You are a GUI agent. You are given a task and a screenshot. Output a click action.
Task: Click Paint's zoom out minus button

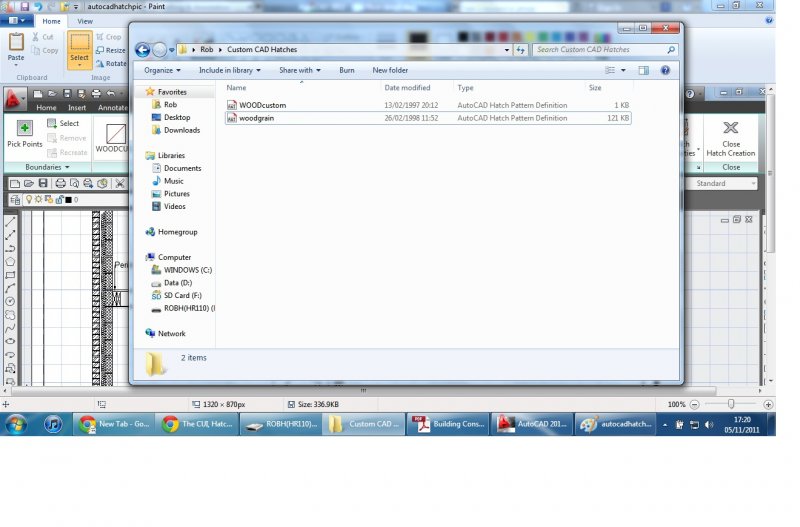pyautogui.click(x=694, y=405)
